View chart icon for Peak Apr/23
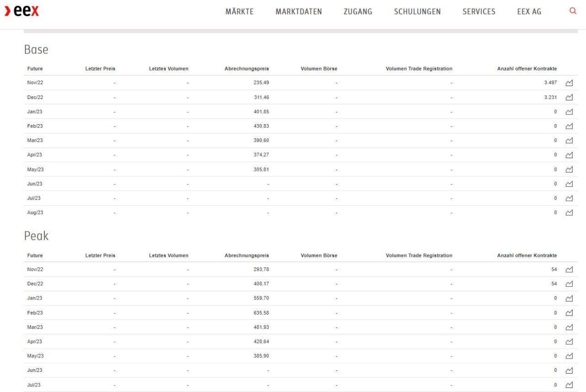The width and height of the screenshot is (586, 392). pos(569,342)
